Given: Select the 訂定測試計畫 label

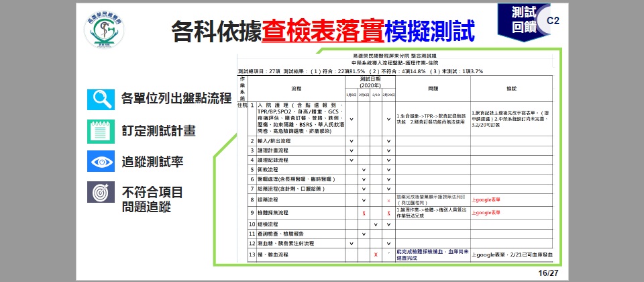Looking at the screenshot, I should (158, 131).
